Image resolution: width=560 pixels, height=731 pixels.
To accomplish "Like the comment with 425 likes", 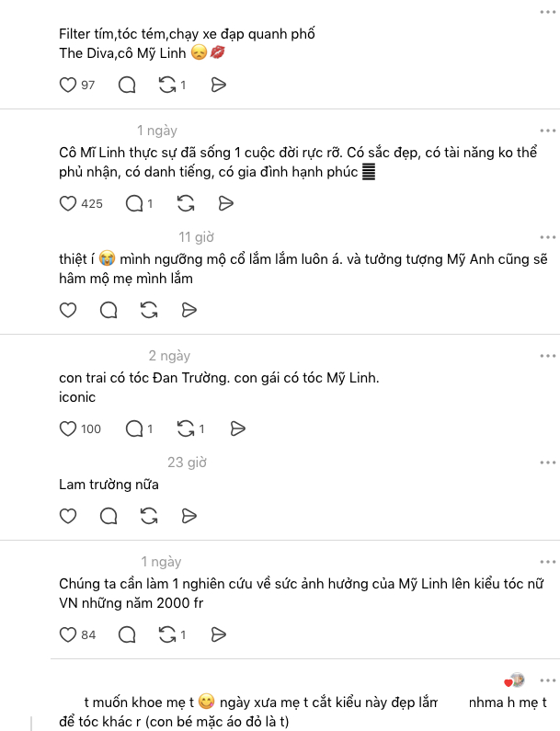I will (68, 203).
